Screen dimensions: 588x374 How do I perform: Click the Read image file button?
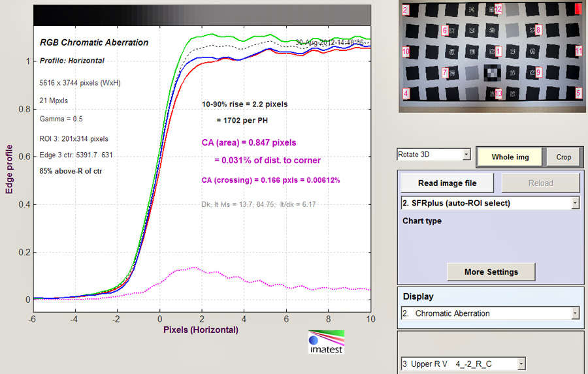click(447, 183)
